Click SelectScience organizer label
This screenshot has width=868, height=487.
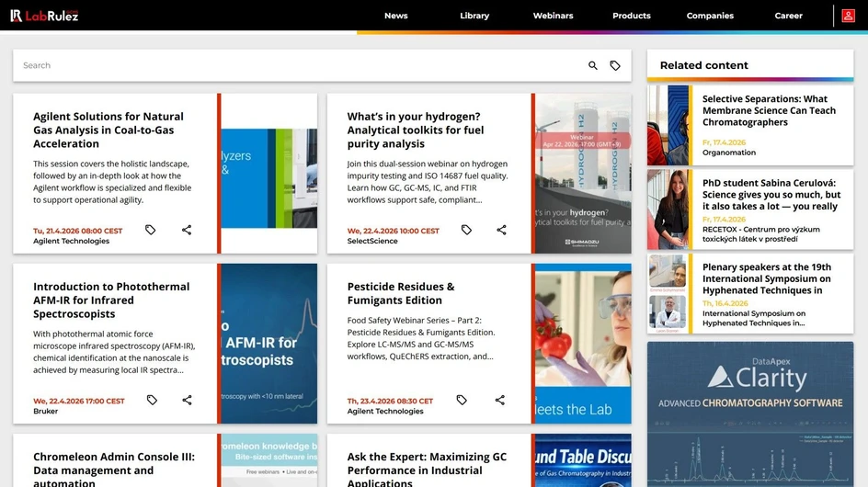(x=372, y=241)
